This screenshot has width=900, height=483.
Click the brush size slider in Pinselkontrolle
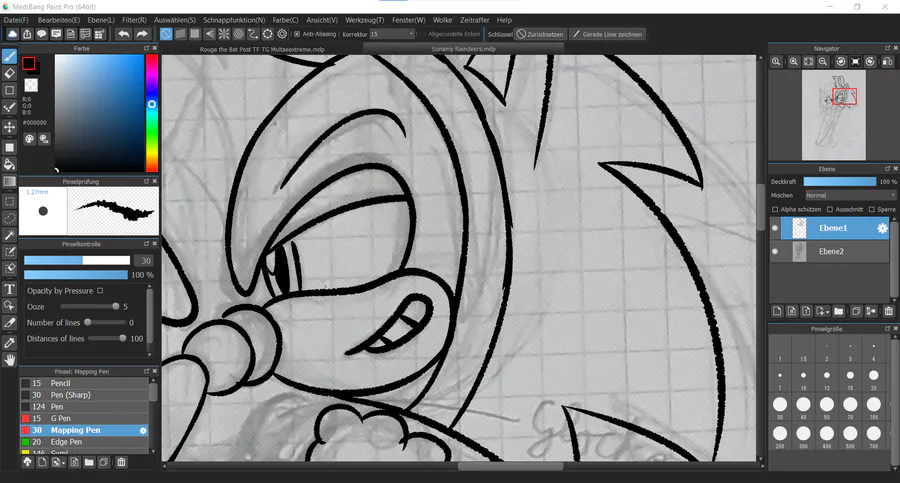(x=77, y=261)
